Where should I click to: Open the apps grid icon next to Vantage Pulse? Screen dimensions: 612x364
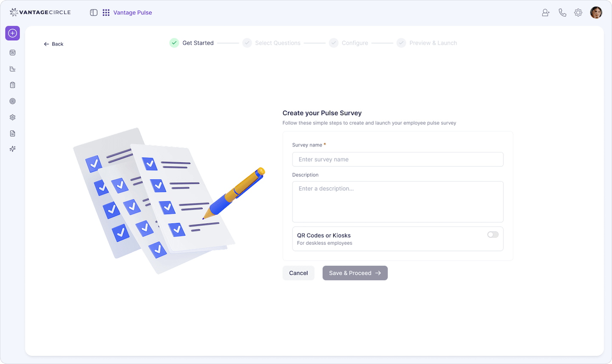(x=106, y=12)
